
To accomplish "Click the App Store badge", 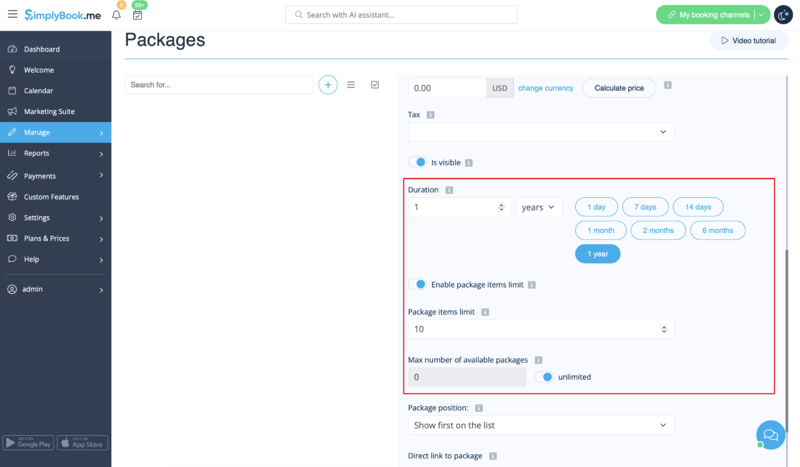I will [83, 443].
